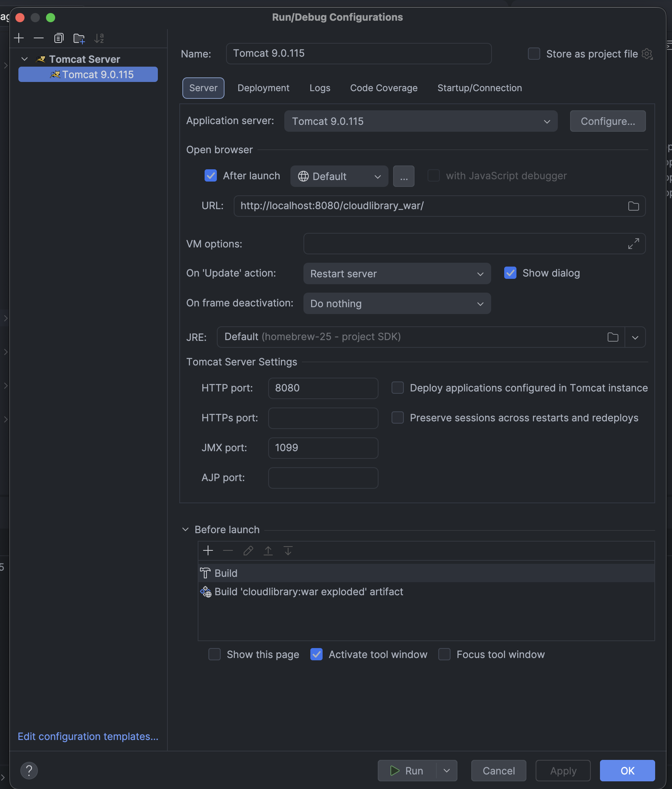Browse for URL using folder icon
This screenshot has width=672, height=789.
[633, 206]
